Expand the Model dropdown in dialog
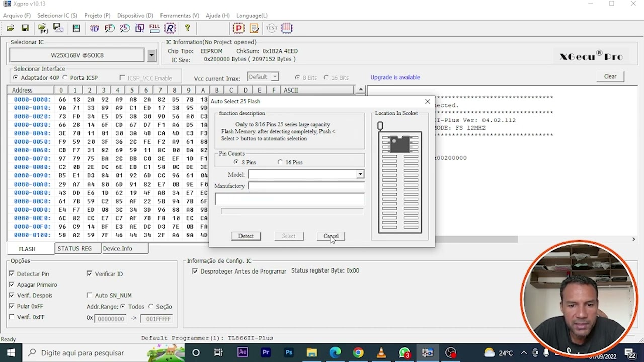Image resolution: width=644 pixels, height=362 pixels. tap(360, 174)
